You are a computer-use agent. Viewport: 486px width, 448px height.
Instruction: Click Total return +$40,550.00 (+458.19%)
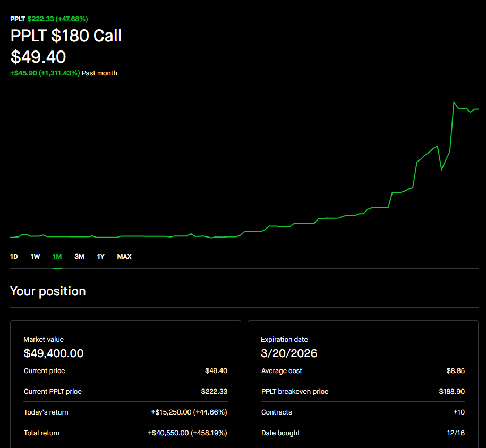(187, 433)
